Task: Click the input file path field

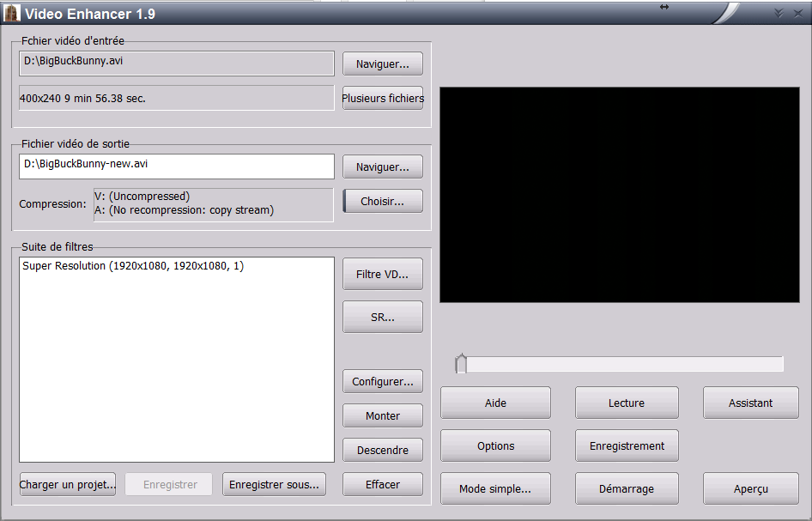Action: (177, 64)
